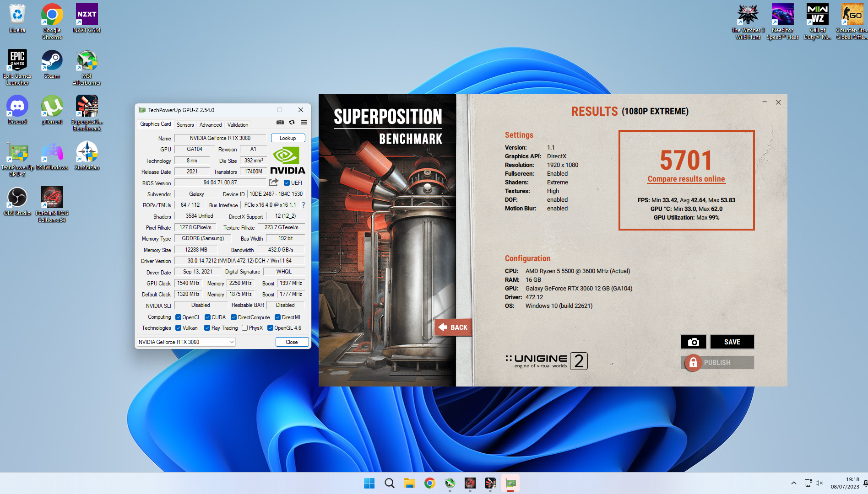Open the Discord desktop shortcut
This screenshot has width=868, height=494.
click(x=17, y=110)
